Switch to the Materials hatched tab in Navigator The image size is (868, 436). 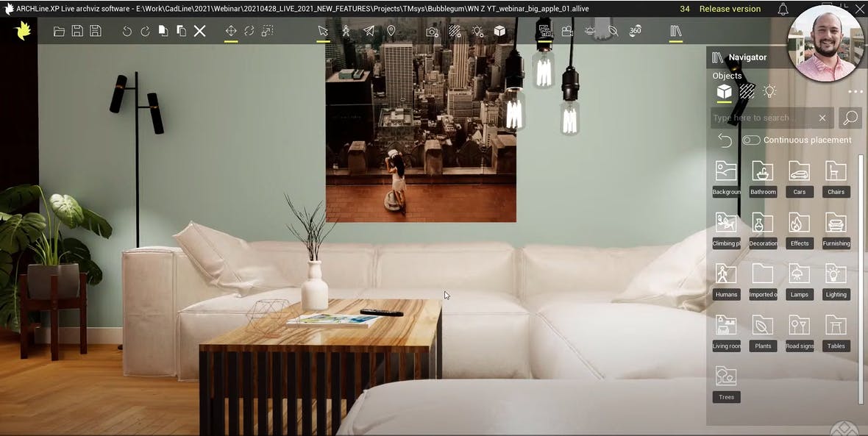[747, 91]
